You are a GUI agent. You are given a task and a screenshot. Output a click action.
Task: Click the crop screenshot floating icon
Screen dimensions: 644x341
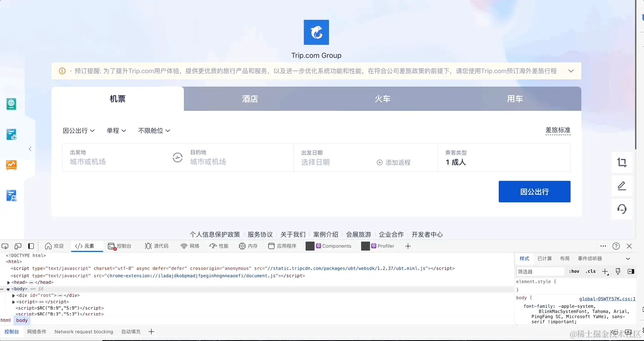point(622,162)
